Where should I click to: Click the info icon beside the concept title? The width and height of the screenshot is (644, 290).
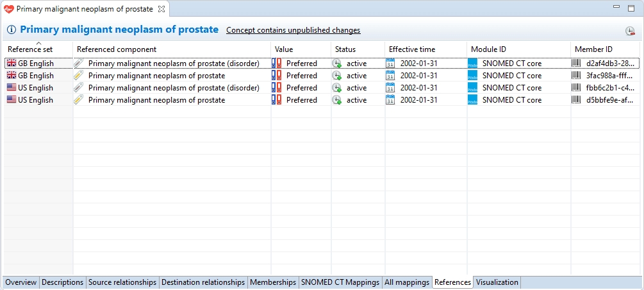tap(12, 30)
